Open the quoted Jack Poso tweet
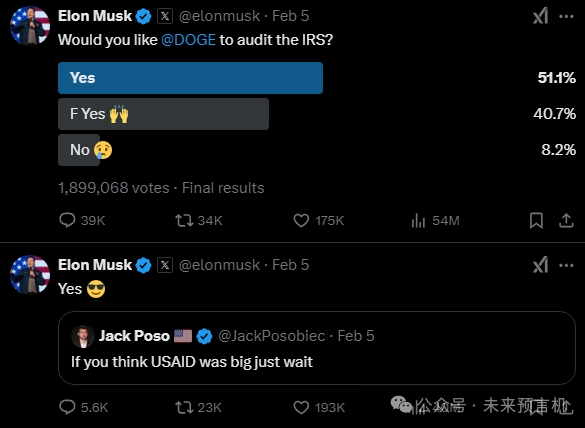 tap(317, 348)
